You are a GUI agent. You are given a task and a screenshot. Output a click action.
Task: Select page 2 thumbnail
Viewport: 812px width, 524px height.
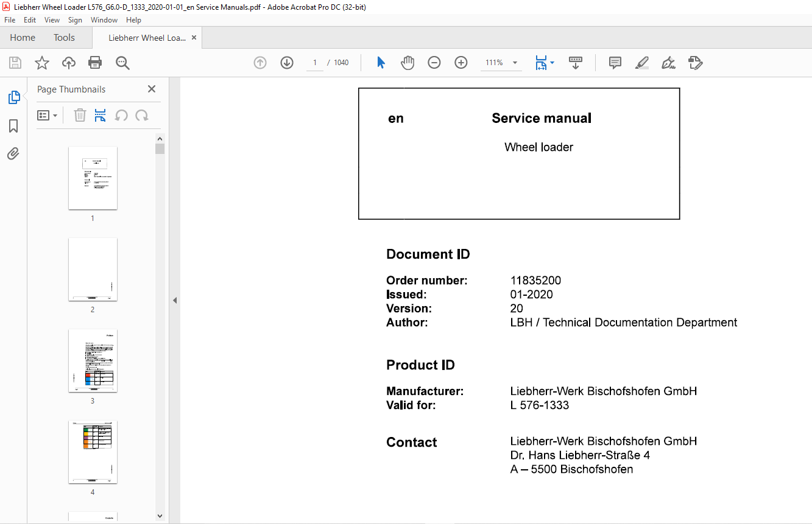(x=93, y=269)
